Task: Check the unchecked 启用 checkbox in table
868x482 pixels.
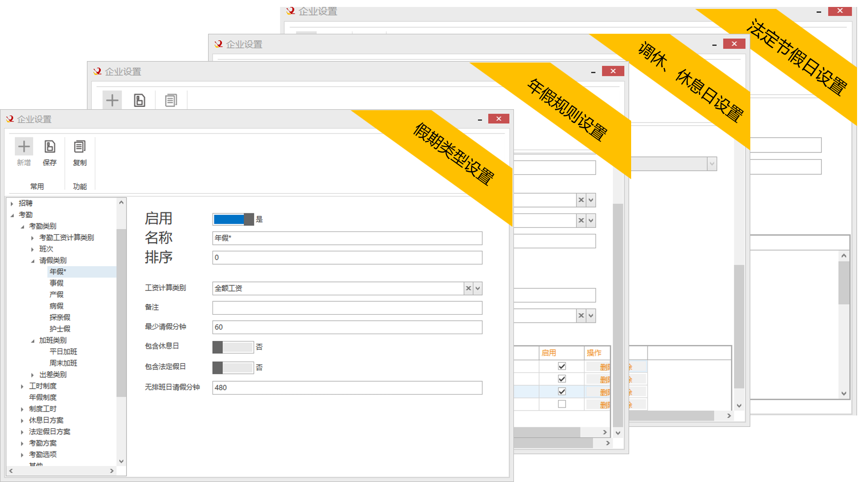Action: point(562,404)
